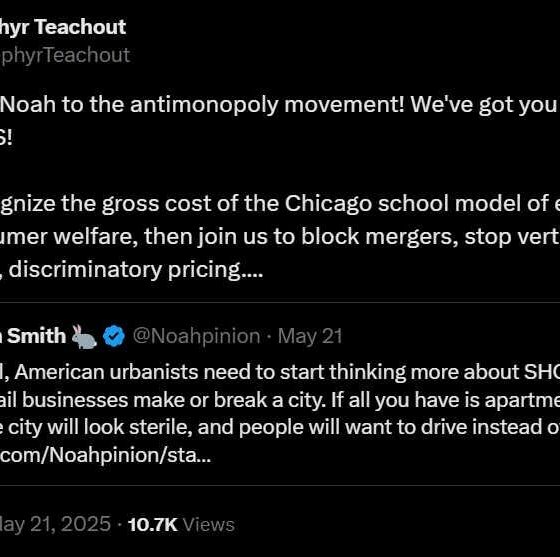
Task: Click the Chicago school model sentence
Action: point(280,204)
